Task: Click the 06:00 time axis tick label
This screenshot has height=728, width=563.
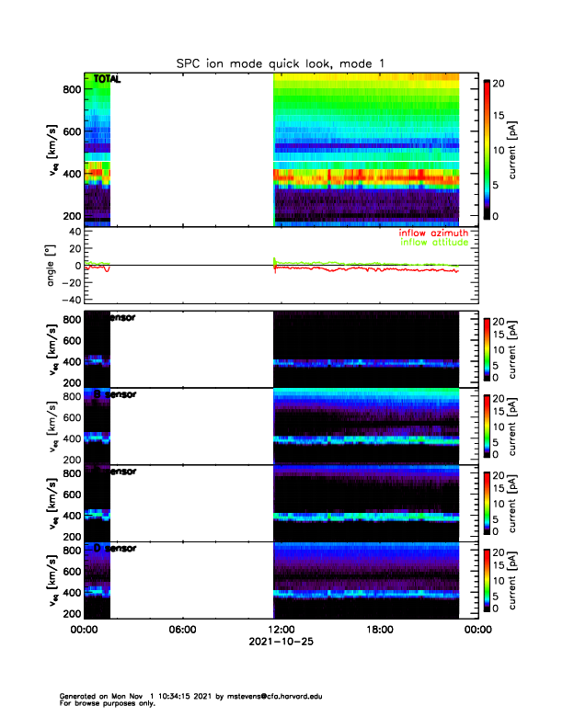Action: [183, 630]
